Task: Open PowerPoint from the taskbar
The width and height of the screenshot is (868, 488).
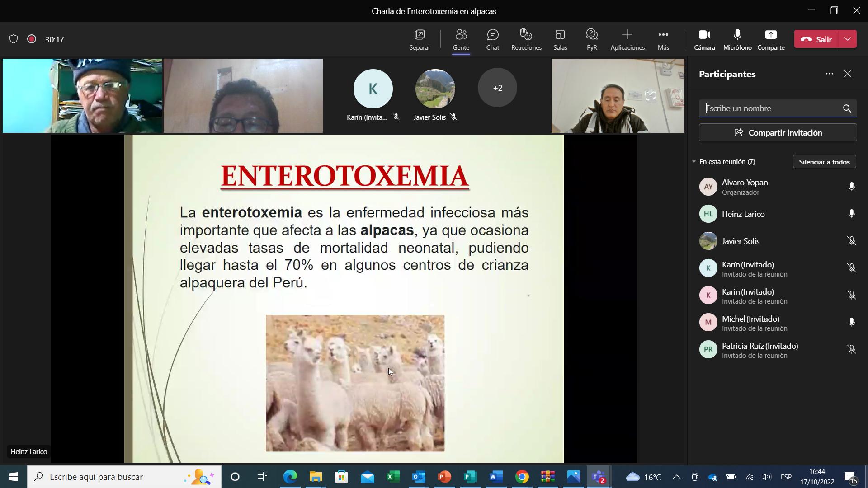Action: pyautogui.click(x=444, y=477)
